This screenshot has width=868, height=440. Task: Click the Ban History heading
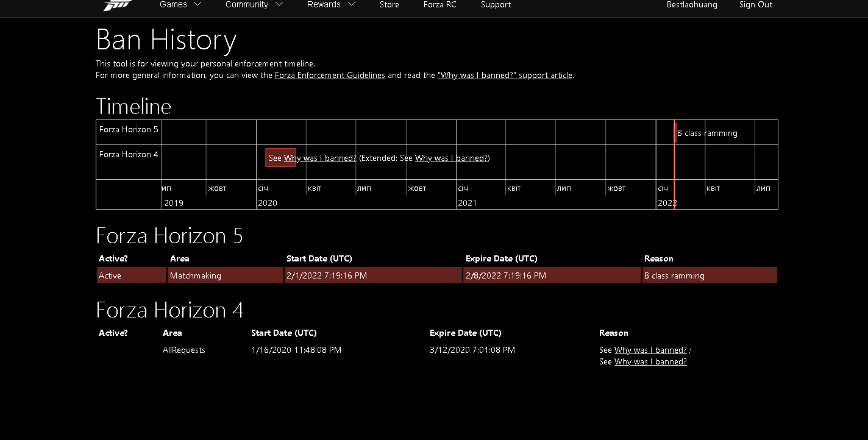click(x=166, y=41)
